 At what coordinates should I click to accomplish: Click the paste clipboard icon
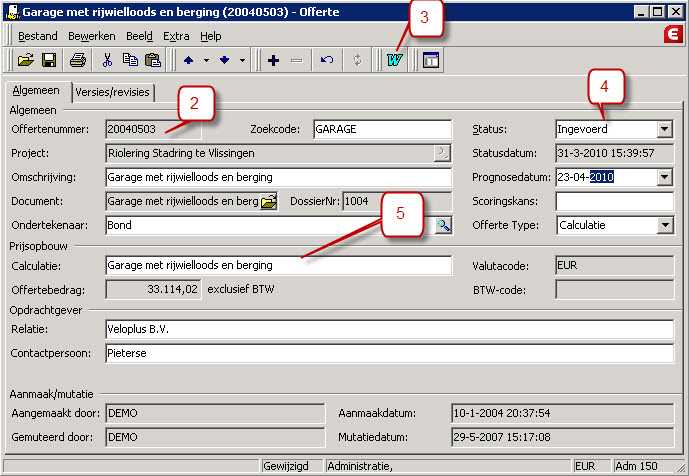150,60
